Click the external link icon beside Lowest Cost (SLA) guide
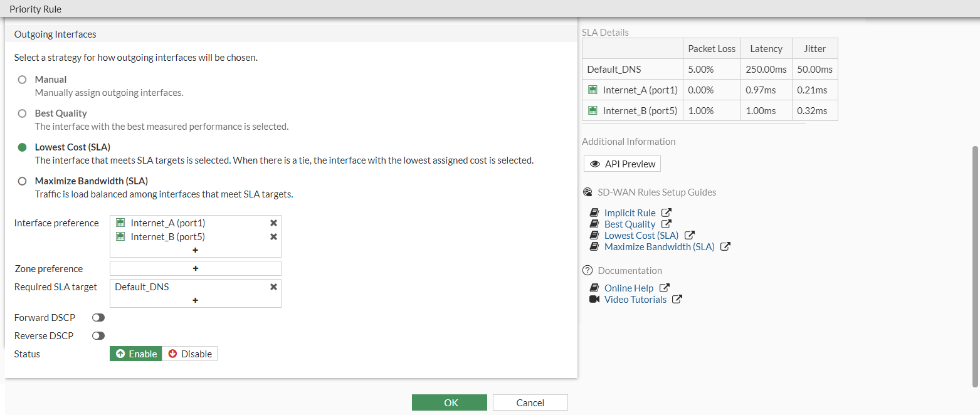The width and height of the screenshot is (980, 415). pos(690,236)
